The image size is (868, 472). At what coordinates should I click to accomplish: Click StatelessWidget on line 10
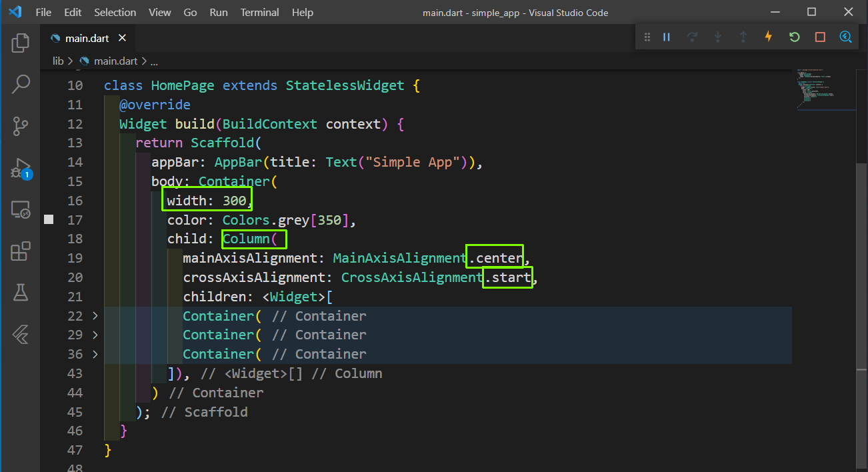pos(345,85)
